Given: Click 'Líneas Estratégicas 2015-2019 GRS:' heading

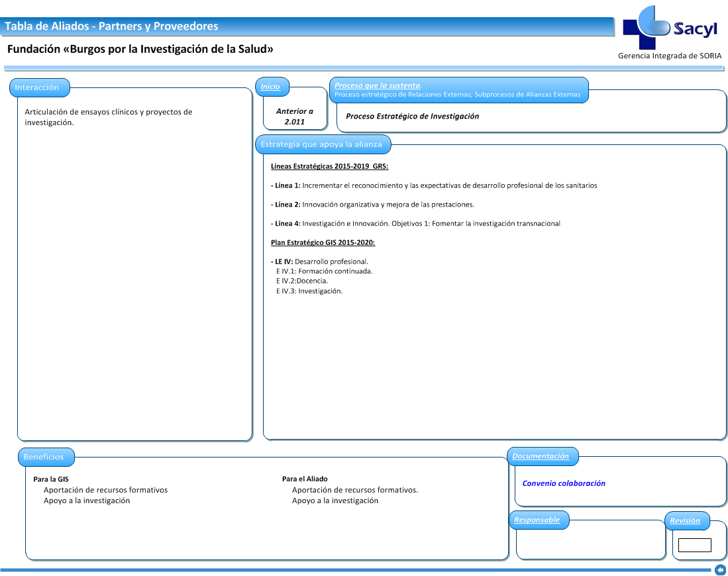Looking at the screenshot, I should click(330, 166).
